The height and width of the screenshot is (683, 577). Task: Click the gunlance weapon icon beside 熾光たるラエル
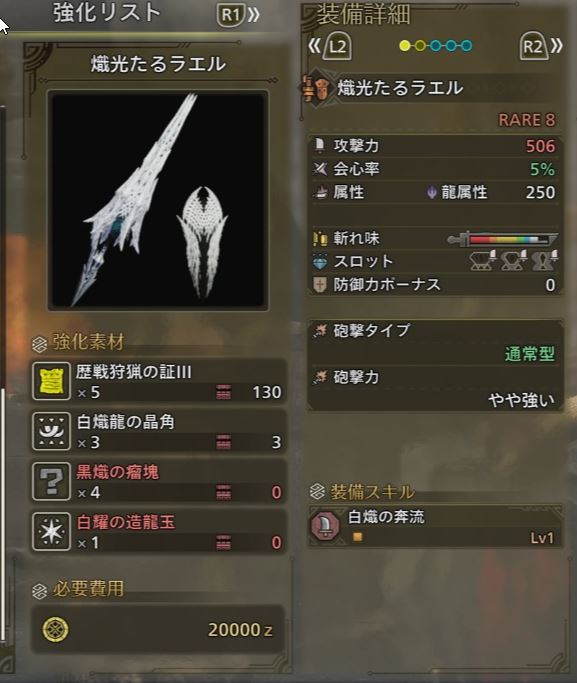click(x=319, y=88)
